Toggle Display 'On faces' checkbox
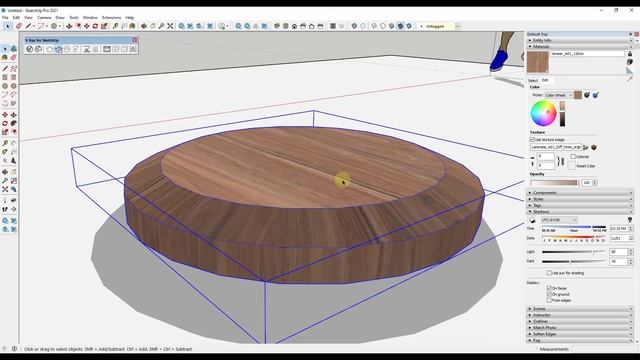The image size is (640, 360). click(549, 288)
